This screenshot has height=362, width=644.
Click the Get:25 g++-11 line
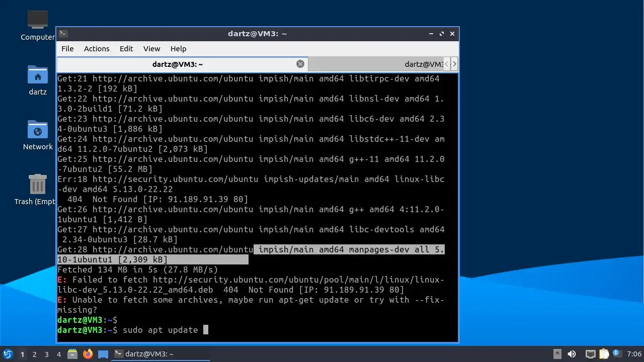pyautogui.click(x=251, y=164)
